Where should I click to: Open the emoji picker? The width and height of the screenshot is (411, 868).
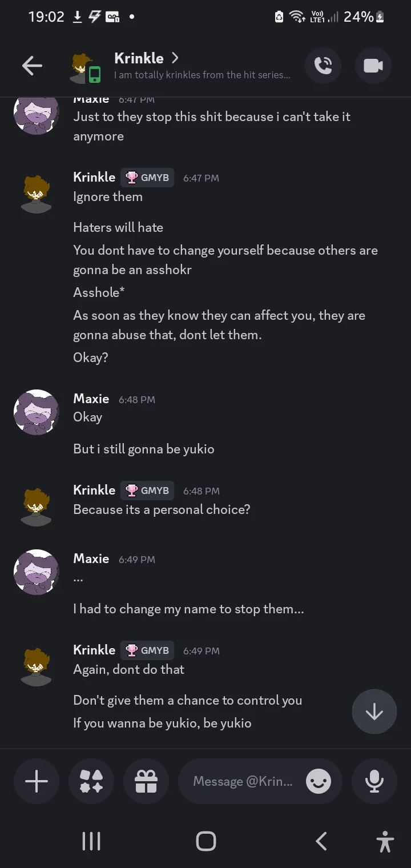pos(319,781)
